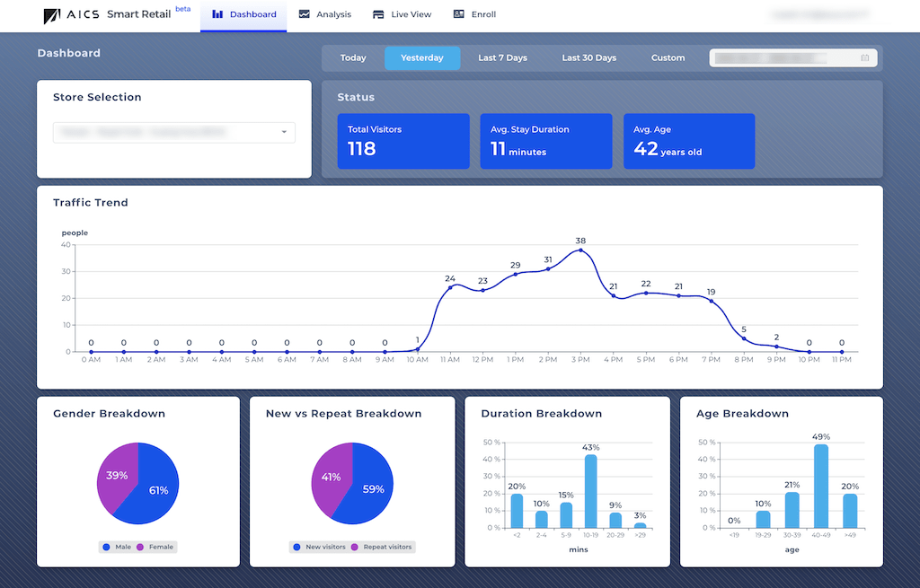This screenshot has height=588, width=920.
Task: Select the Today date range
Action: [353, 57]
